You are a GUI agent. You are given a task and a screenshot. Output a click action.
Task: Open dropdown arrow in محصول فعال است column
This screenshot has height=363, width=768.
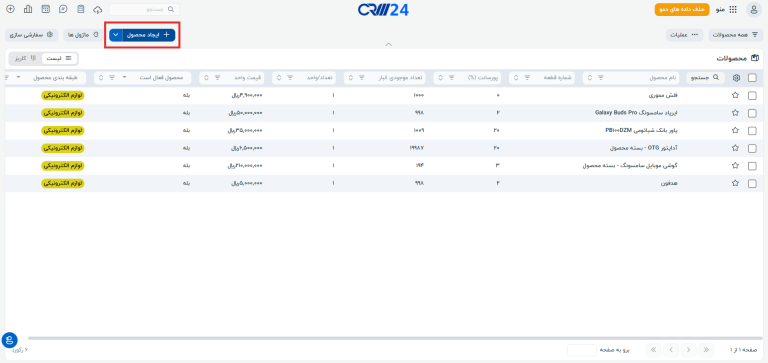[124, 77]
